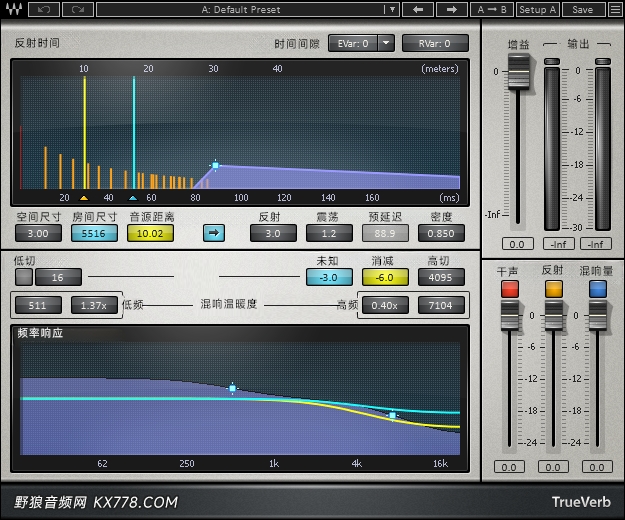Viewport: 625px width, 520px height.
Task: Load previous preset with left arrow
Action: pyautogui.click(x=418, y=9)
